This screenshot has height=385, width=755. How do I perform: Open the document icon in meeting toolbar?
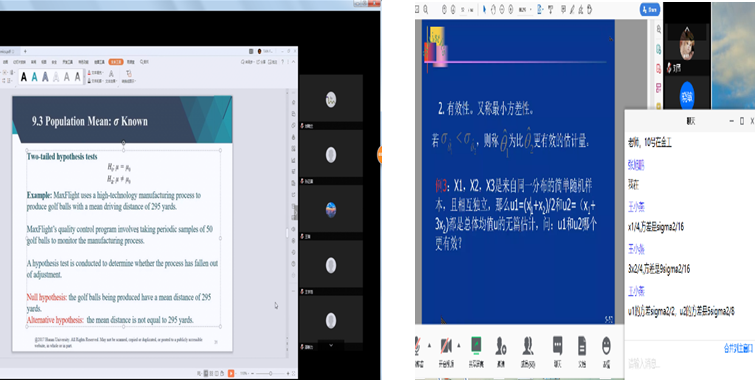point(582,346)
